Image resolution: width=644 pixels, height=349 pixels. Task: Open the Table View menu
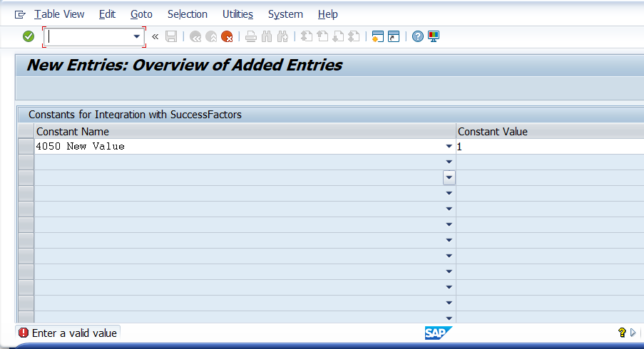(x=59, y=14)
